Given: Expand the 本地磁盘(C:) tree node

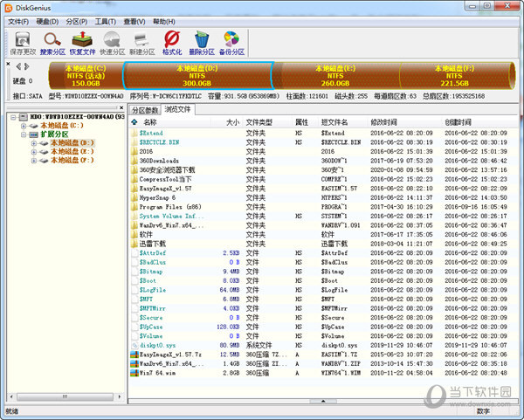Looking at the screenshot, I should point(24,126).
